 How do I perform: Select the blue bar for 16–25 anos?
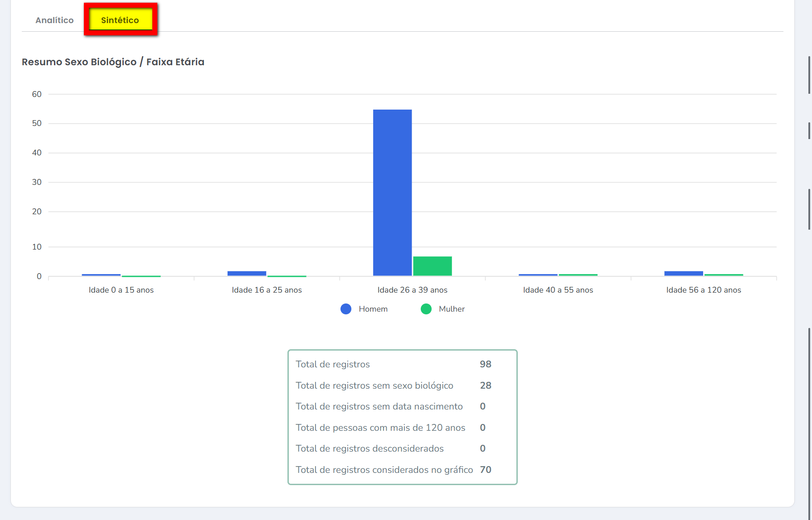247,274
